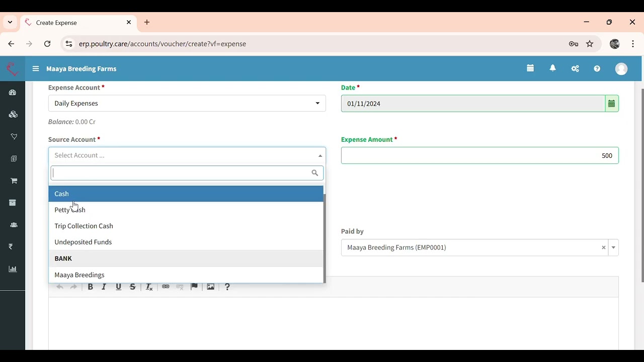Image resolution: width=644 pixels, height=362 pixels.
Task: Open the Expense Account dropdown
Action: tap(187, 103)
